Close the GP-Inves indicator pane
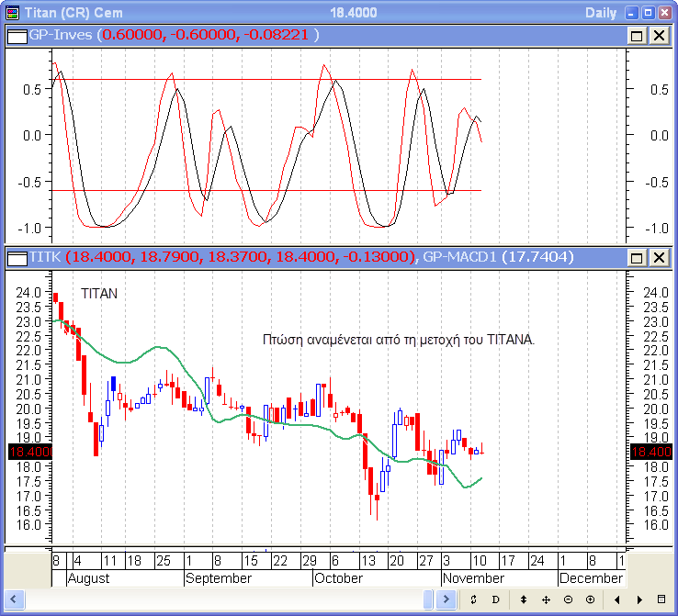 pyautogui.click(x=659, y=35)
